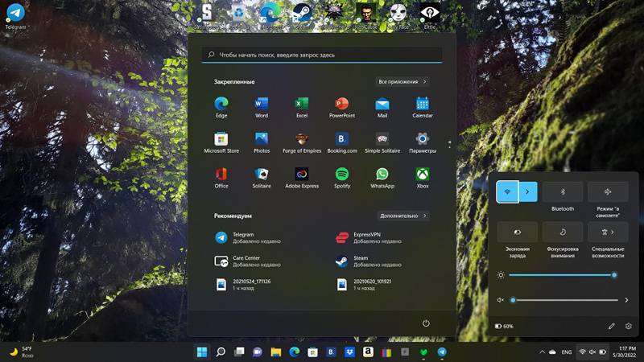Adjust the volume slider
Viewport: 644px width, 362px height.
point(565,300)
